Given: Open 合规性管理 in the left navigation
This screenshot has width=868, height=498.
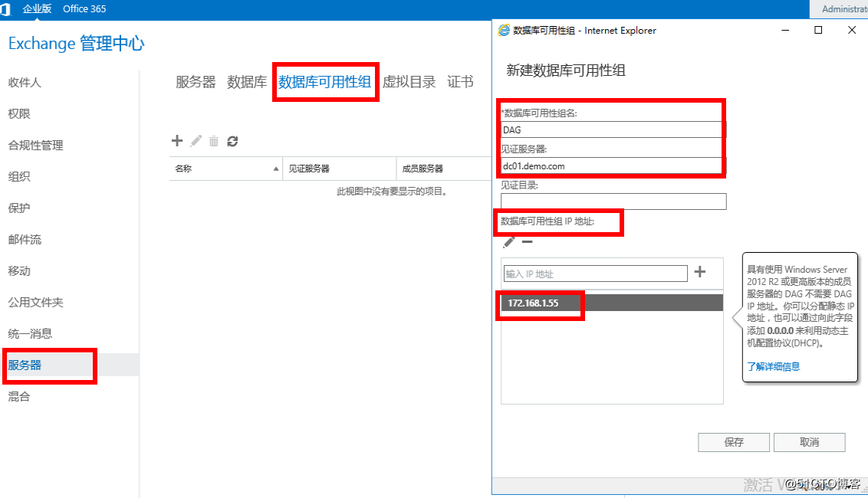Looking at the screenshot, I should 35,146.
